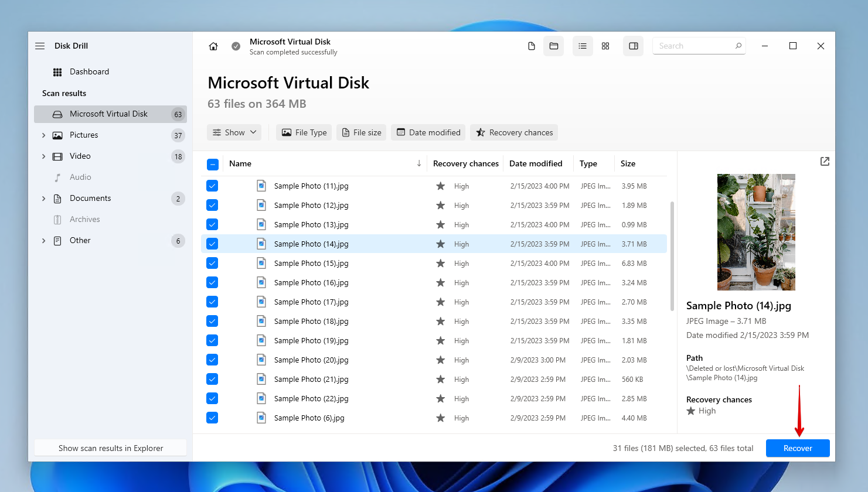Open the Show filter dropdown
Screen dimensions: 868x492
tap(234, 132)
